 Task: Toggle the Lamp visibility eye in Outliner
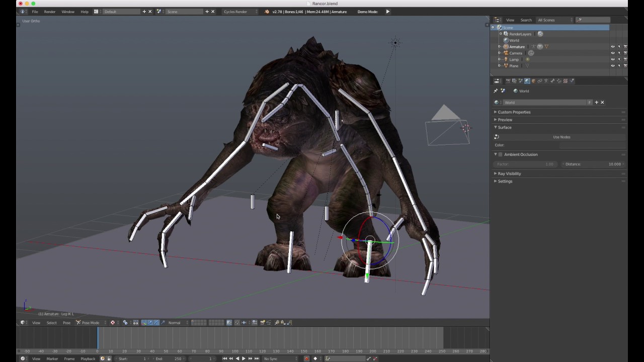pyautogui.click(x=613, y=59)
